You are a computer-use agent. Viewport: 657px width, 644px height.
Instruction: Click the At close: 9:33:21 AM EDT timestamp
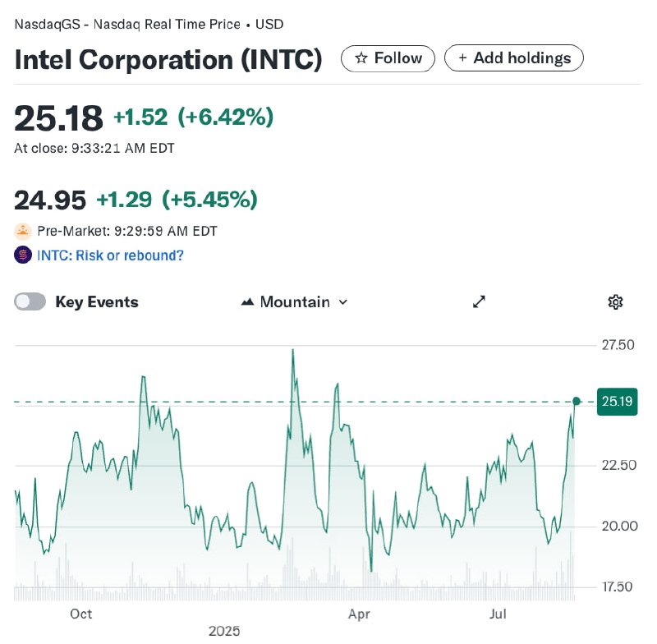94,149
